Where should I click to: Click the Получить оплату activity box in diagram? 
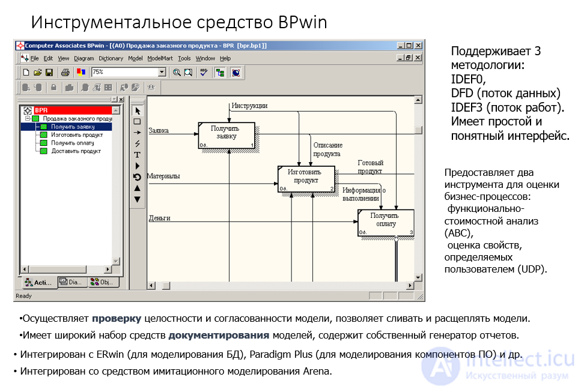pyautogui.click(x=386, y=223)
